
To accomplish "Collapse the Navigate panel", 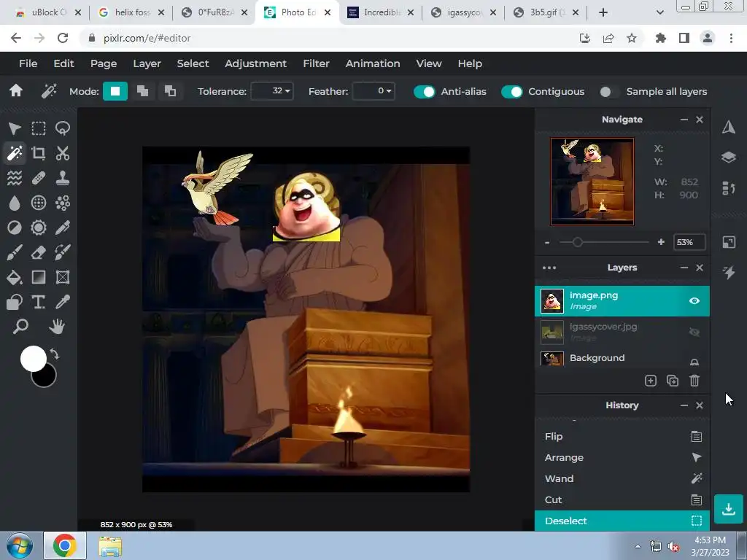I will 684,120.
